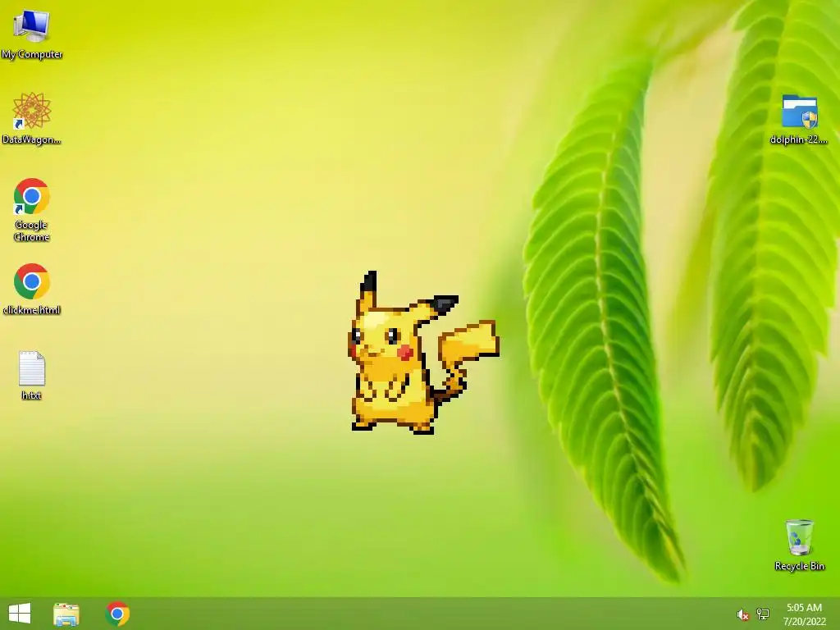This screenshot has height=630, width=840.
Task: Select the Google Chrome desktop shortcut
Action: (32, 197)
